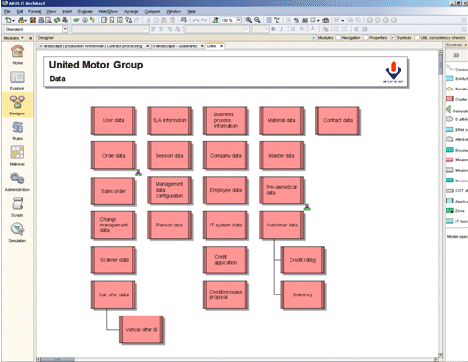
Task: Open the Standard template dropdown
Action: coord(65,29)
